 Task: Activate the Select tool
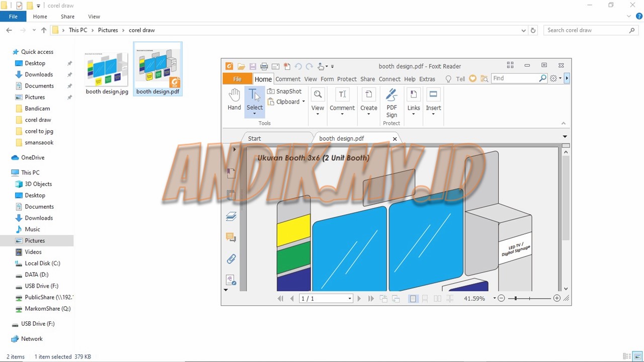[255, 99]
